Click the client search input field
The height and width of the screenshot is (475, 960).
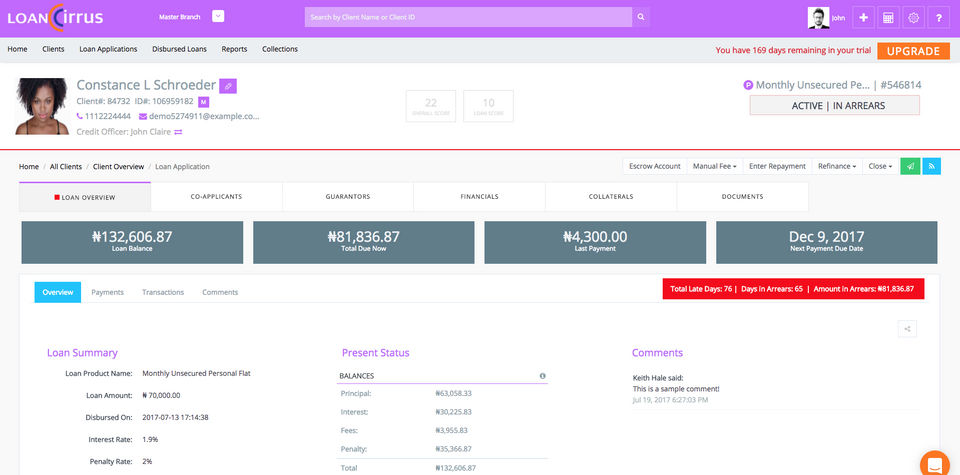point(468,17)
